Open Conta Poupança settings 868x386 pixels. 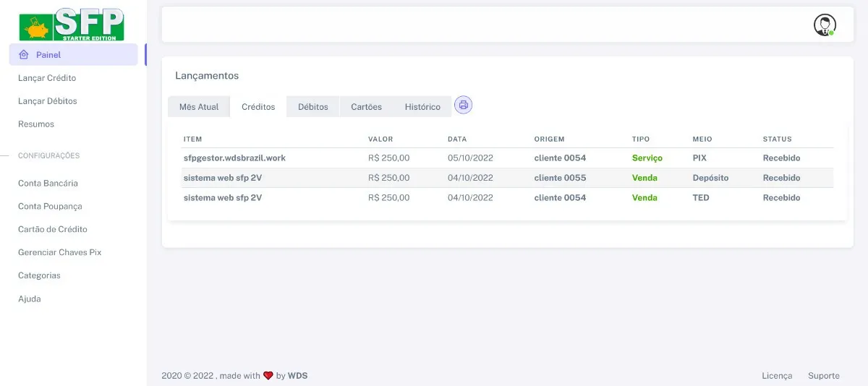pos(50,207)
